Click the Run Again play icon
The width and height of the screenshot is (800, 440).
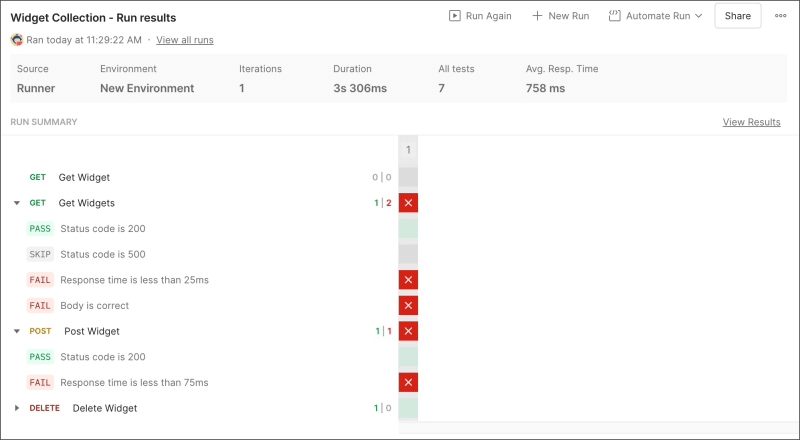click(455, 16)
